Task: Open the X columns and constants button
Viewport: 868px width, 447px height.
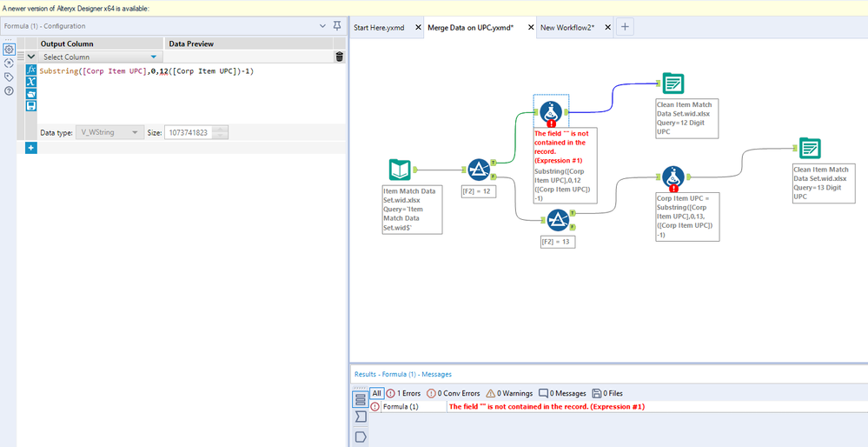Action: 31,82
